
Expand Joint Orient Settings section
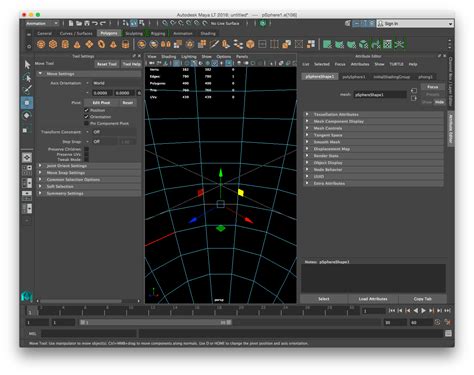[88, 166]
